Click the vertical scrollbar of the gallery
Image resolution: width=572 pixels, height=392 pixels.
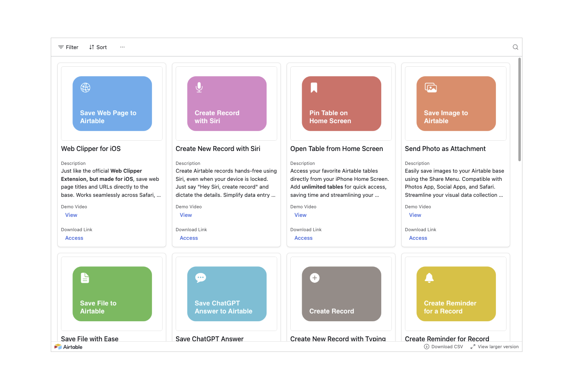pos(520,109)
